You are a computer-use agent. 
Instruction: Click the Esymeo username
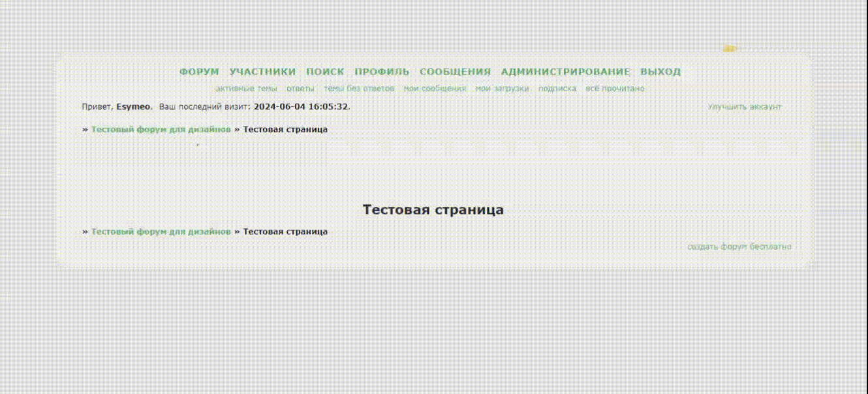[x=132, y=106]
